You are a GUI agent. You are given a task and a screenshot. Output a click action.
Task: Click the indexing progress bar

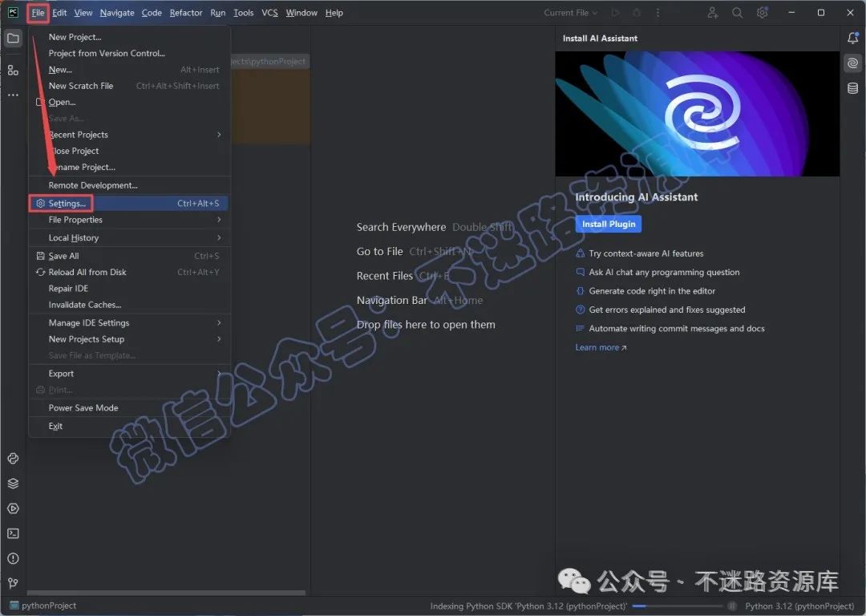(x=676, y=606)
